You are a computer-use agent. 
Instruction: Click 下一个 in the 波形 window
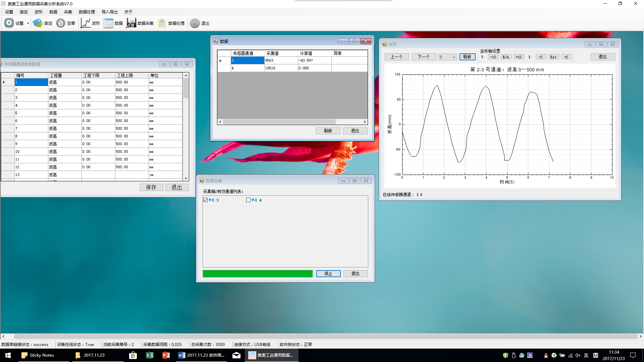(x=424, y=57)
